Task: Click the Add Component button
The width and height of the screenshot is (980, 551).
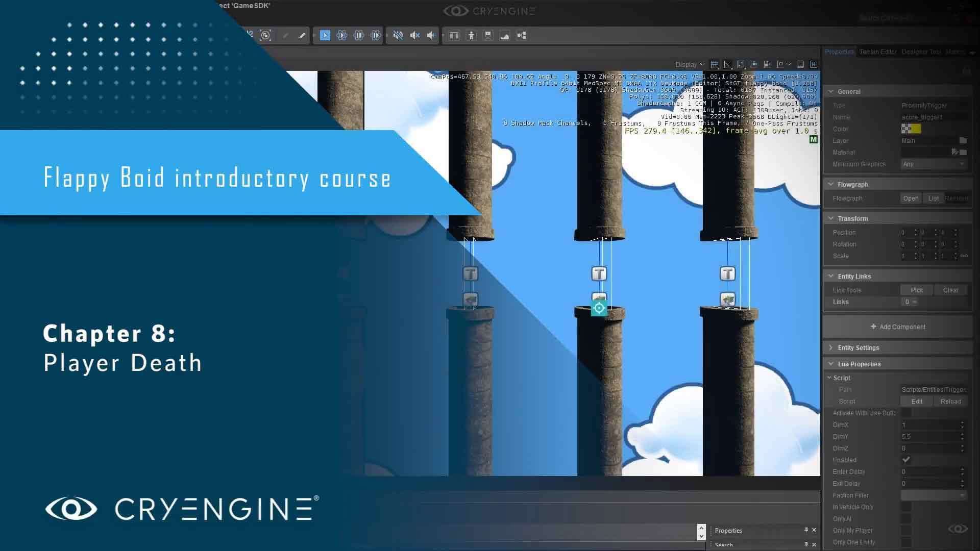Action: (898, 327)
